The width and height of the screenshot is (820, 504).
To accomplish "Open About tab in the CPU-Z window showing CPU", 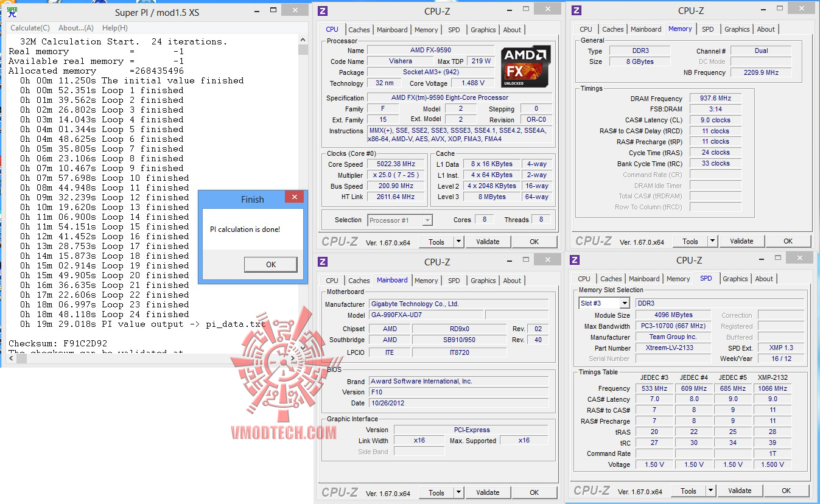I will (512, 30).
